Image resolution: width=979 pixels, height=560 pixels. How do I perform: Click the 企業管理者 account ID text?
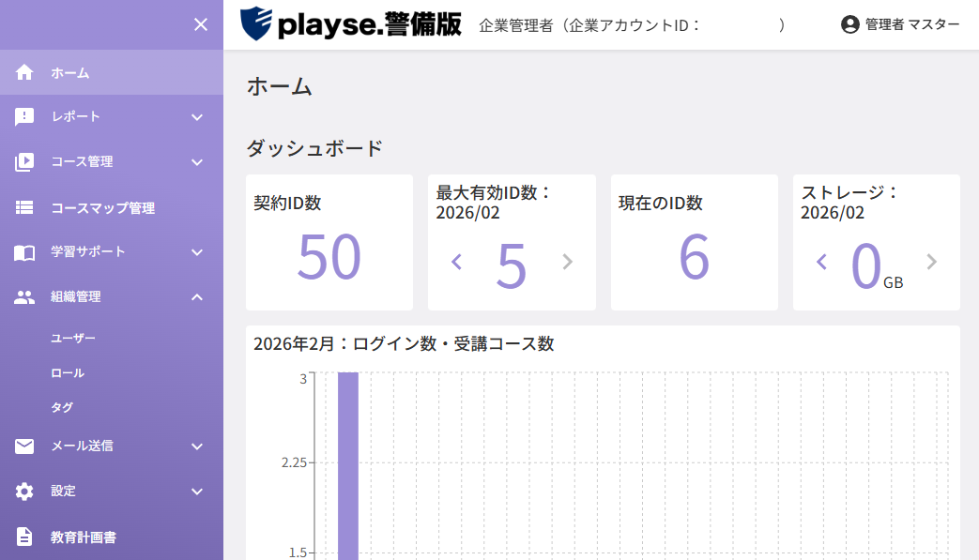631,25
